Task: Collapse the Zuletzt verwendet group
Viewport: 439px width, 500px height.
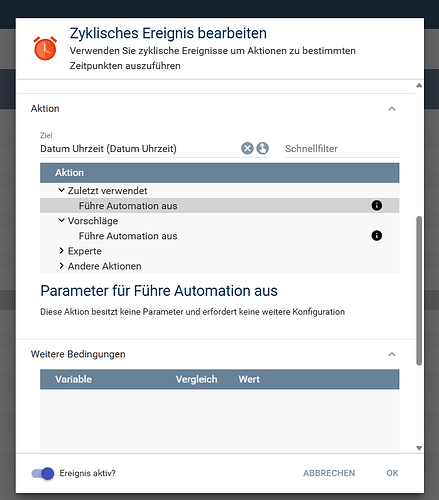Action: pyautogui.click(x=61, y=190)
